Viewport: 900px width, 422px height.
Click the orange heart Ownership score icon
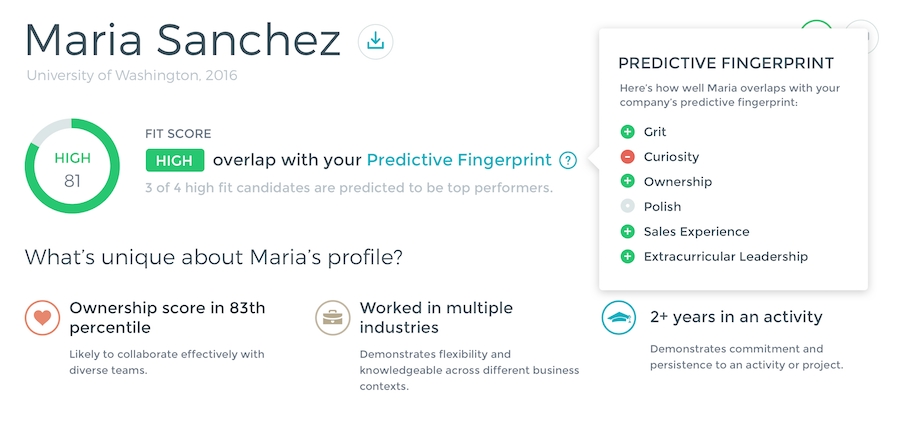coord(42,318)
